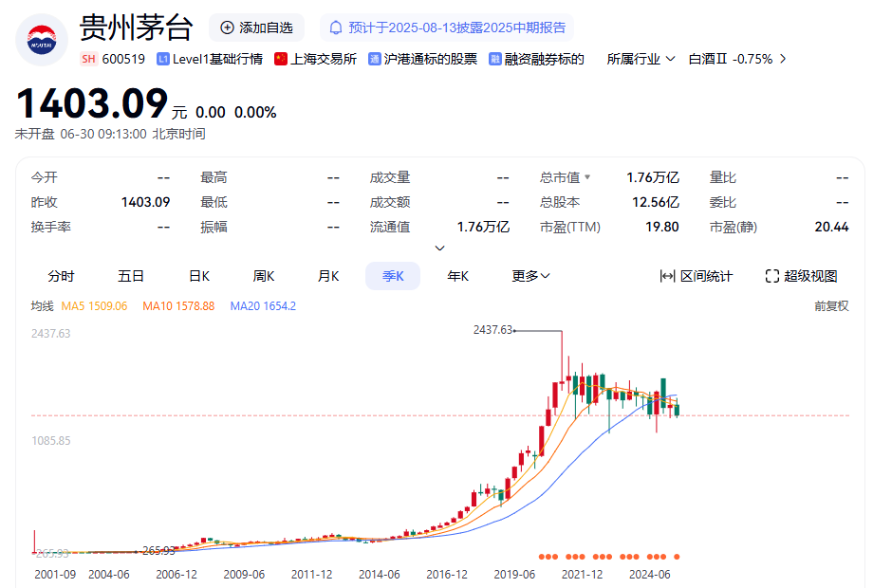
Task: Expand more quote details chevron
Action: 440,248
